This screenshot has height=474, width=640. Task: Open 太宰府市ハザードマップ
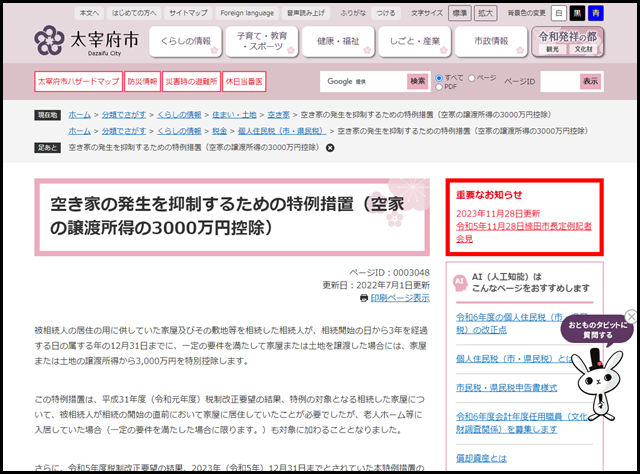pos(79,81)
